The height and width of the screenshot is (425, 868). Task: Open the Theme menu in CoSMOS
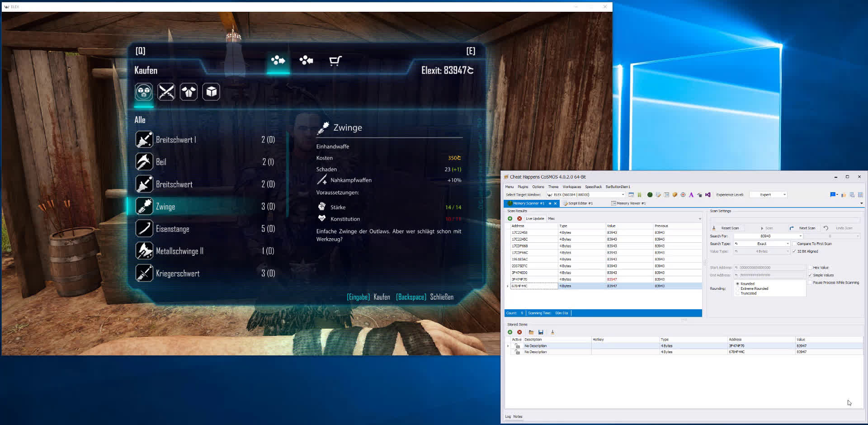(x=553, y=187)
